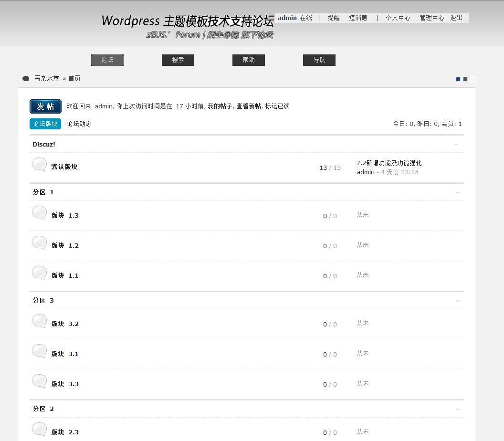Click the 分区 2 category title
Image resolution: width=504 pixels, height=441 pixels.
click(x=43, y=409)
